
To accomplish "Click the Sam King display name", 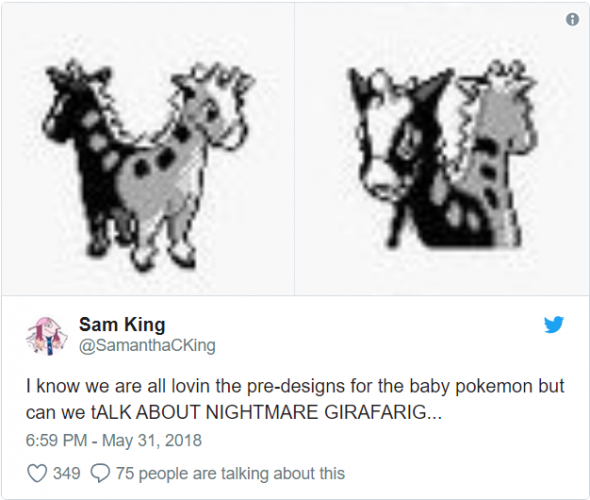I will tap(122, 324).
